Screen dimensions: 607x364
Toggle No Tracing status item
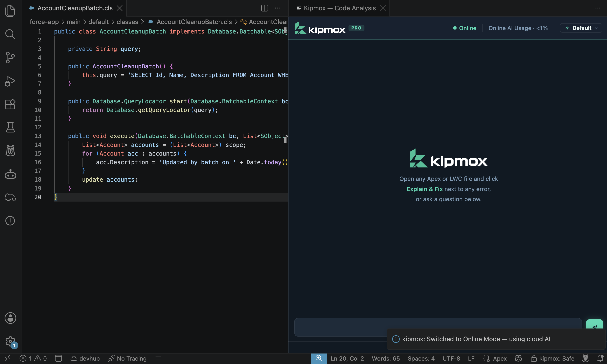127,359
